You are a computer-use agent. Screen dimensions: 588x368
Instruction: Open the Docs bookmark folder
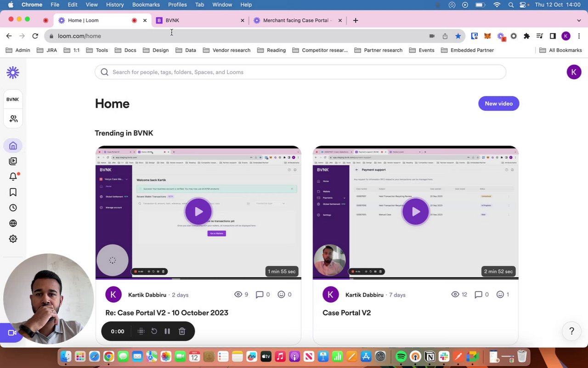click(125, 50)
